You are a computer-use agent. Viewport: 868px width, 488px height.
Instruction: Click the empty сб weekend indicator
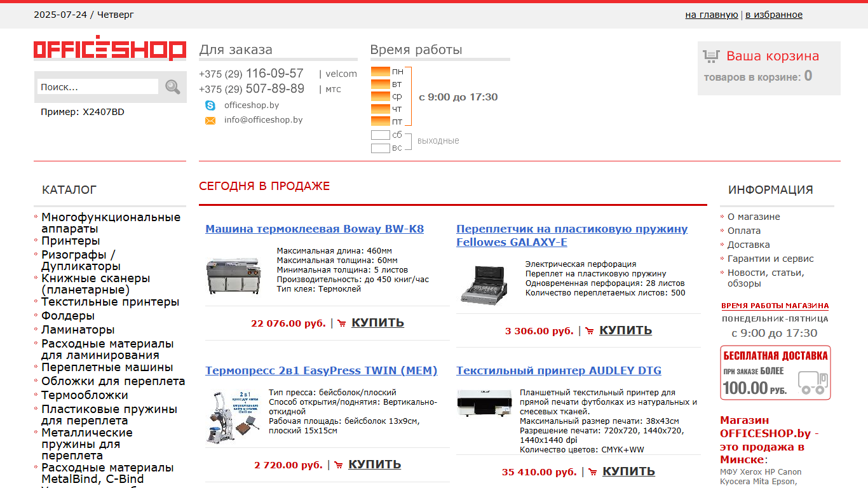(x=380, y=135)
